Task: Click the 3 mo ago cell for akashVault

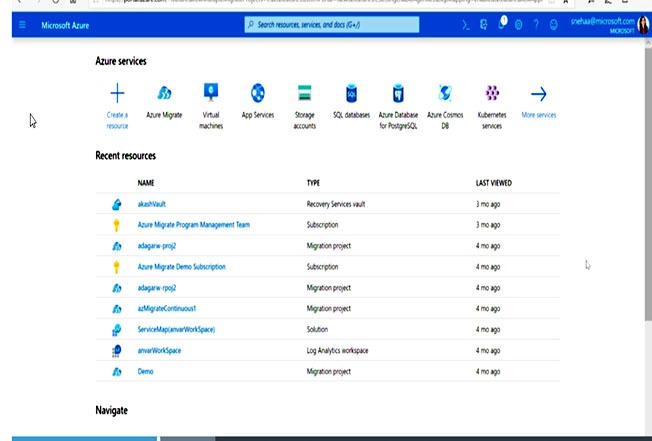Action: (x=488, y=204)
